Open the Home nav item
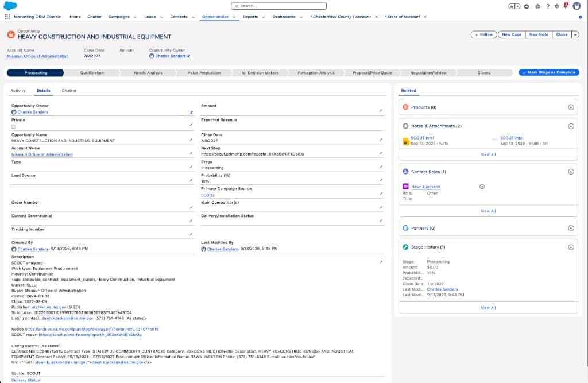The height and width of the screenshot is (383, 588). pos(75,17)
